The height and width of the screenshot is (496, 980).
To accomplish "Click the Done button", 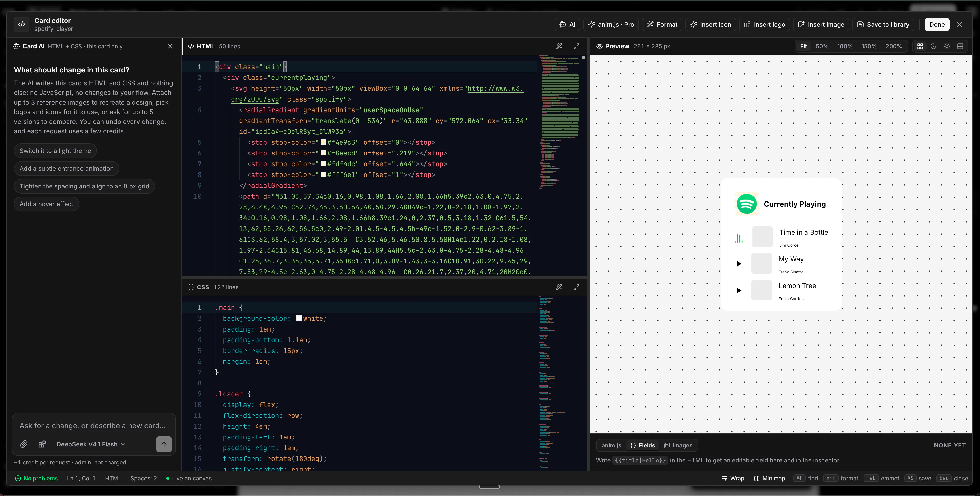I will (x=937, y=24).
